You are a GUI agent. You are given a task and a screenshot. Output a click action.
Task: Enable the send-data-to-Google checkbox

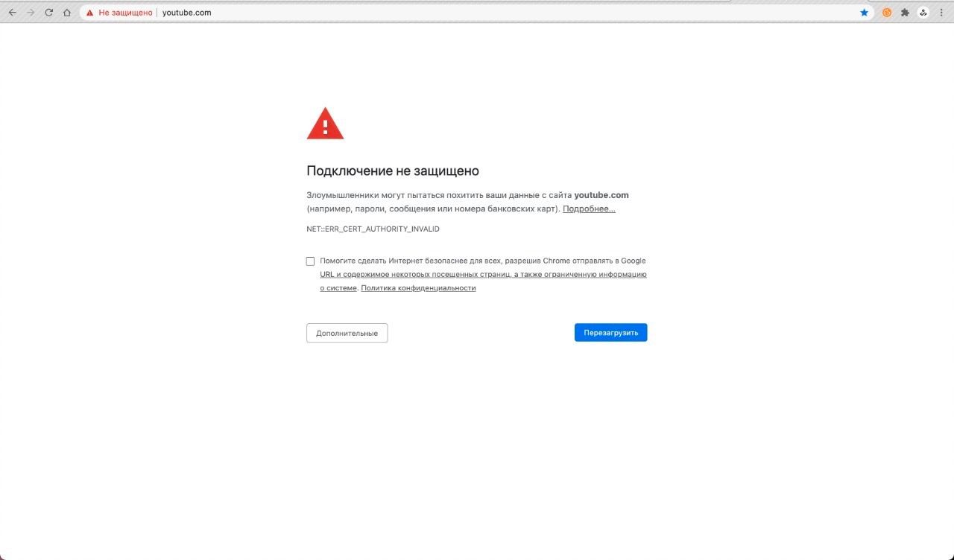(x=310, y=261)
